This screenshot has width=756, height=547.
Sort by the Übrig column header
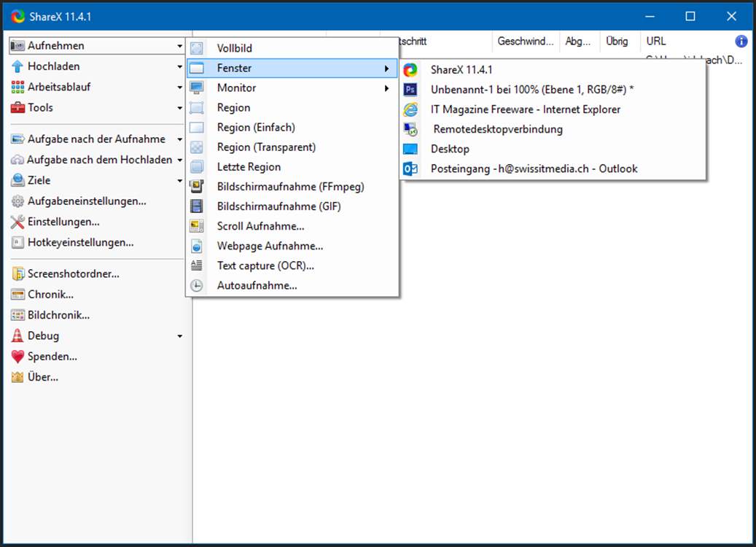coord(617,42)
